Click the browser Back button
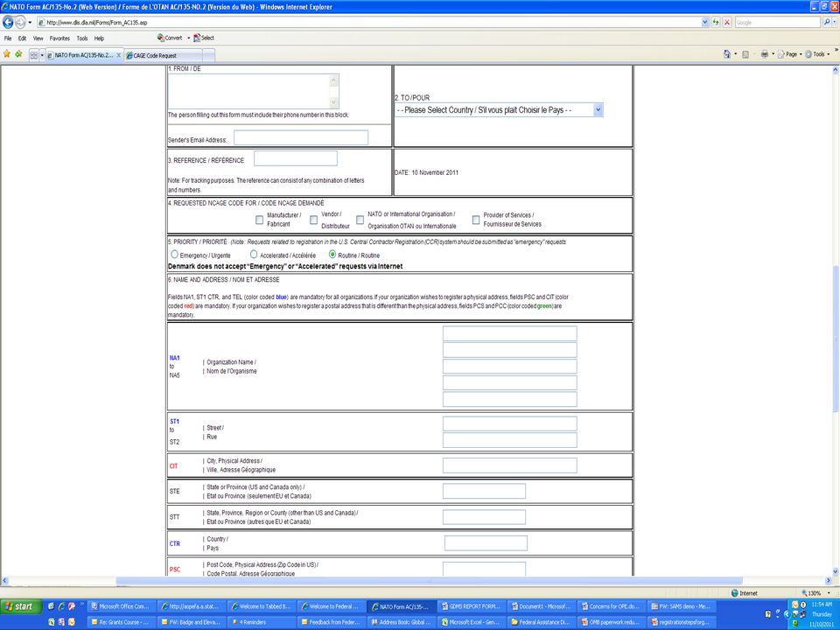This screenshot has height=630, width=840. [x=8, y=22]
